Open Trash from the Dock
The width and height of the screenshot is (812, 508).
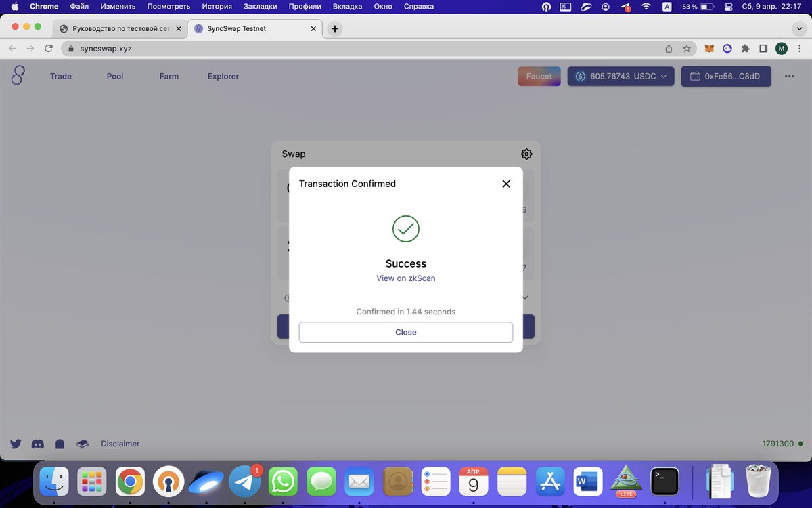tap(758, 481)
